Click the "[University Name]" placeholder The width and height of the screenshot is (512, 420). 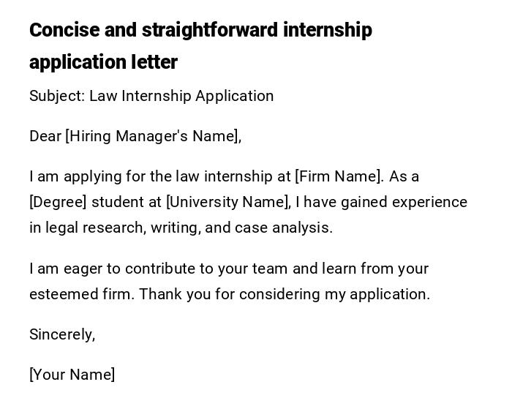(228, 202)
